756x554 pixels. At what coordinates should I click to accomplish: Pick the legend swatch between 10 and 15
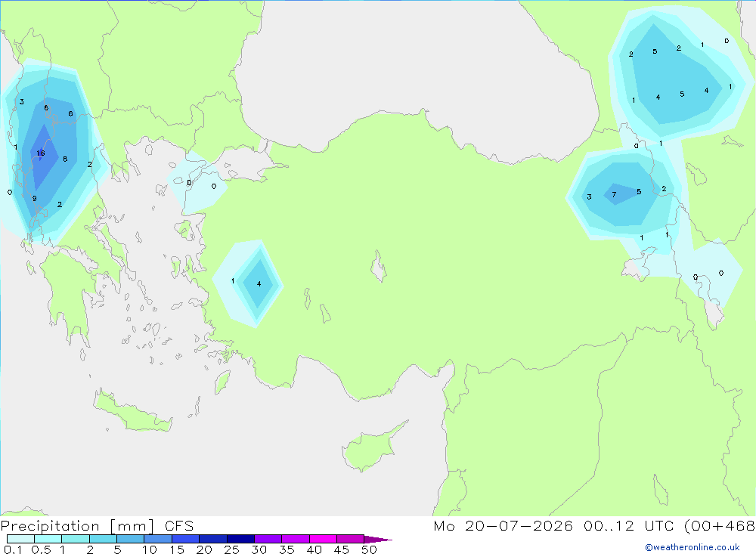point(158,539)
